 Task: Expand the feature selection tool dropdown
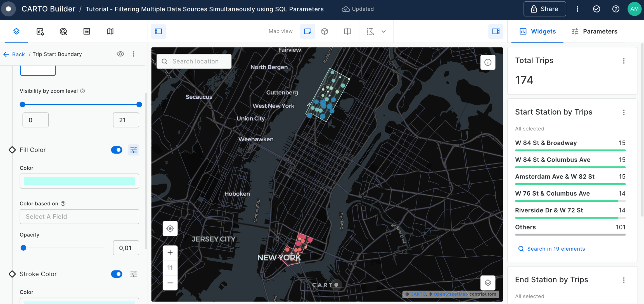383,31
